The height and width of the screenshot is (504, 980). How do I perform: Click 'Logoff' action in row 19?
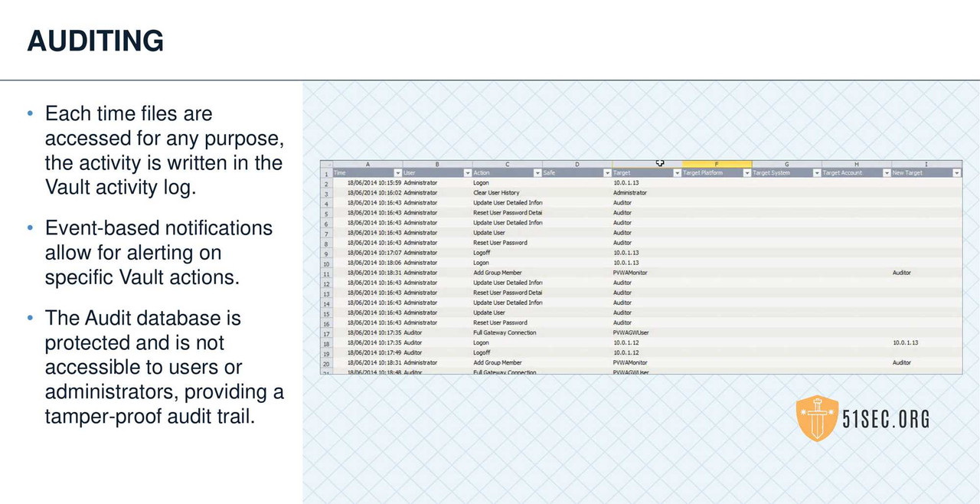(x=482, y=352)
